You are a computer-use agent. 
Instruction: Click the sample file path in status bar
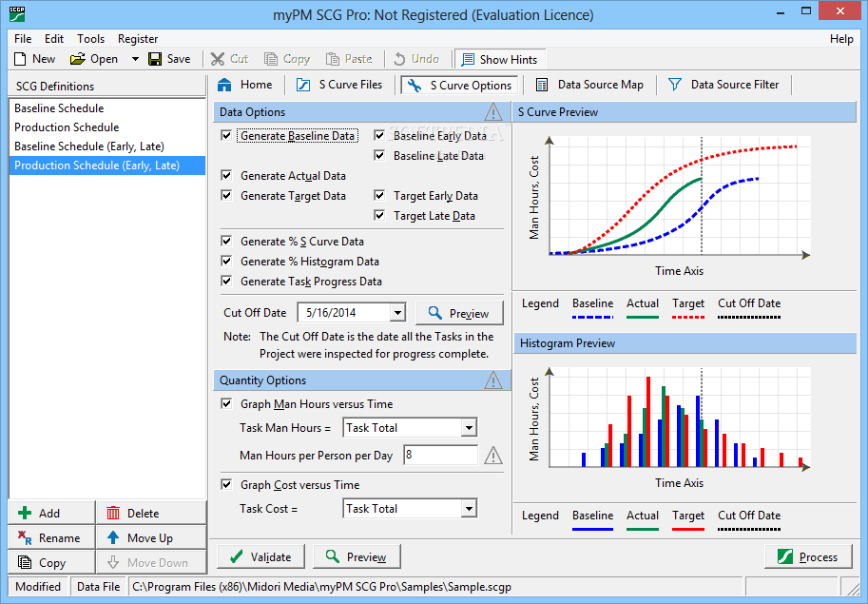(321, 587)
